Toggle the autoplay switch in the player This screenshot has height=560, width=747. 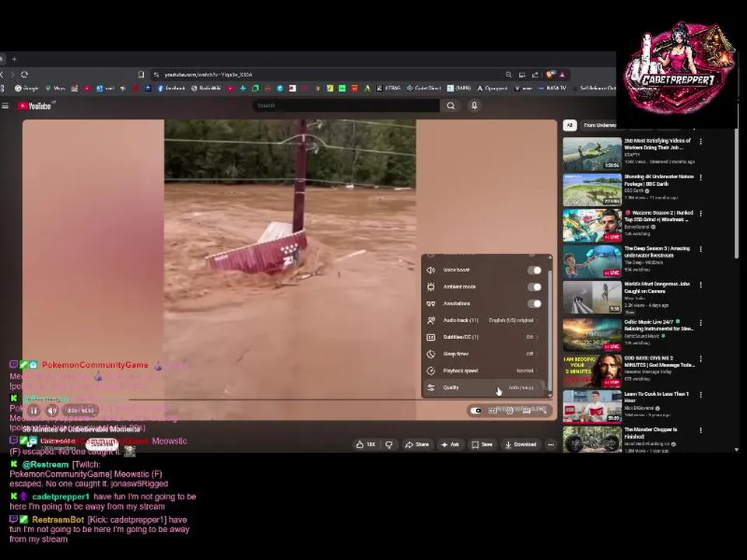point(475,411)
